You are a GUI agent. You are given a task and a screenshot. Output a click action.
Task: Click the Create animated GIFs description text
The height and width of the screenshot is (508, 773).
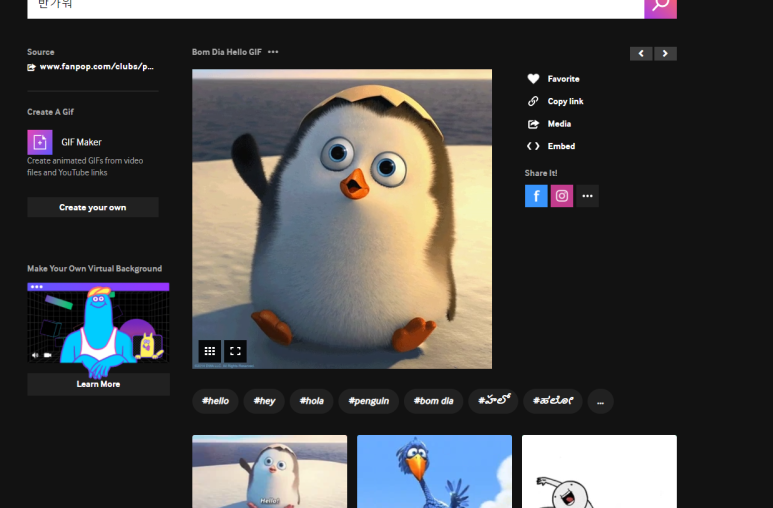pos(85,167)
